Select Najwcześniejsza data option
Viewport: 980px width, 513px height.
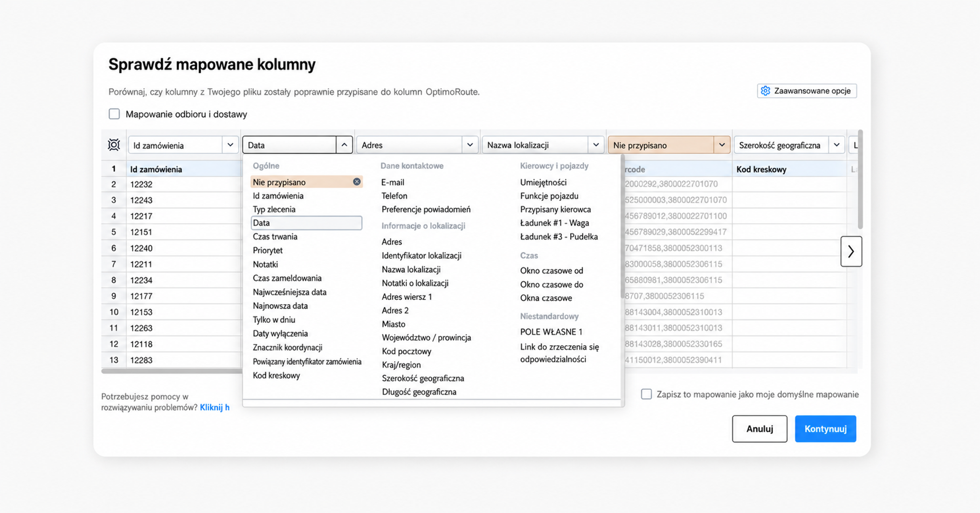coord(290,292)
